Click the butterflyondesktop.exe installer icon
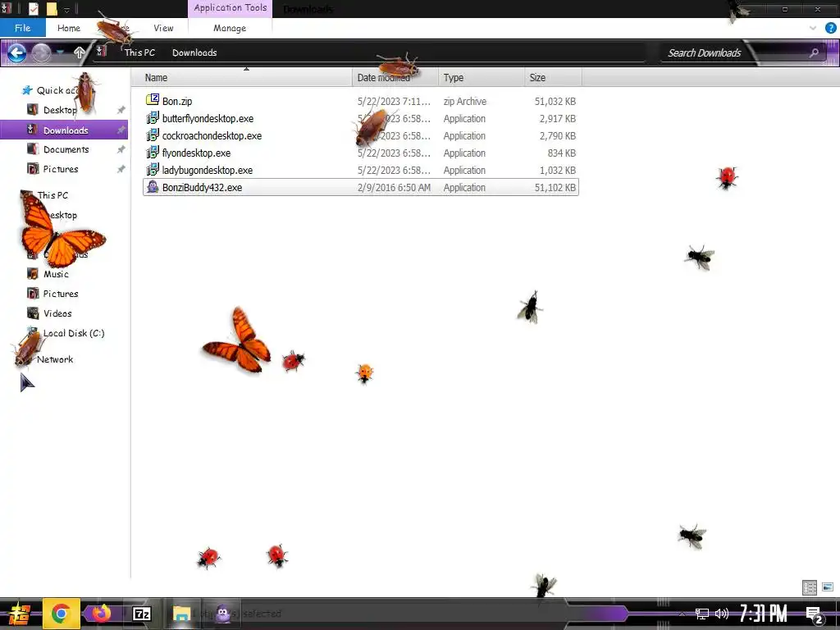The height and width of the screenshot is (630, 840). click(153, 118)
